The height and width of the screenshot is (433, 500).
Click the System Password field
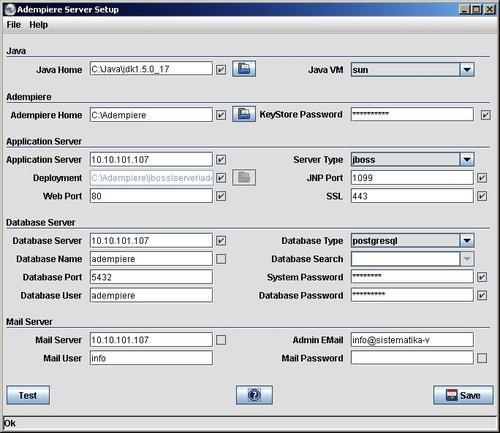click(412, 277)
